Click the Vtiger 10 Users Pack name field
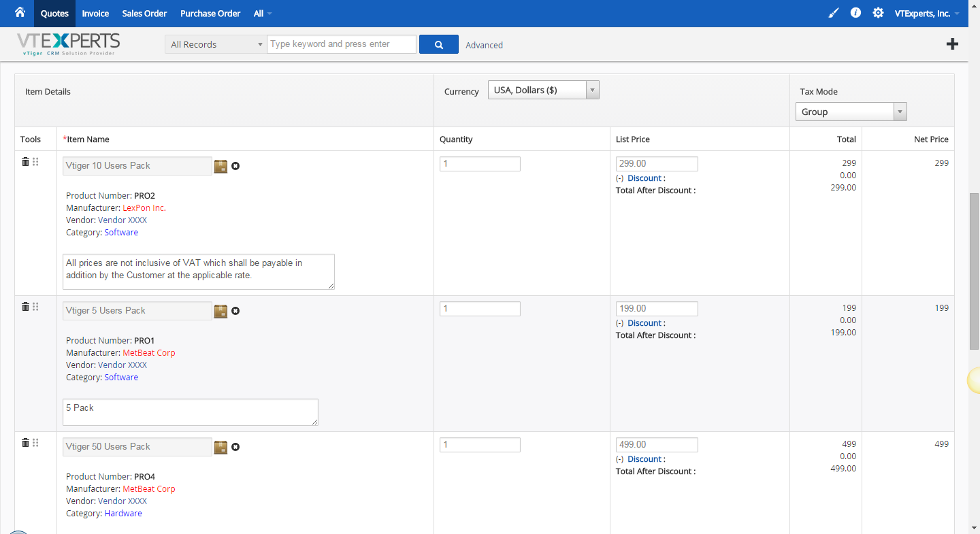The image size is (980, 534). pyautogui.click(x=137, y=166)
